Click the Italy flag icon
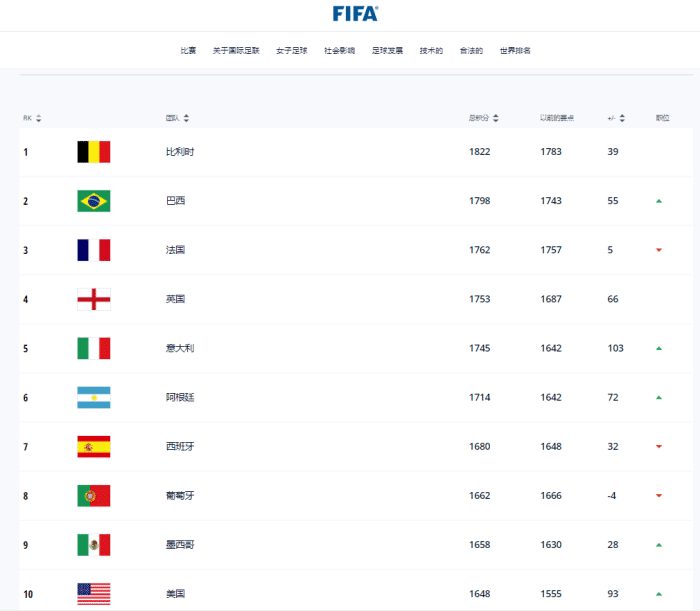 [x=94, y=348]
